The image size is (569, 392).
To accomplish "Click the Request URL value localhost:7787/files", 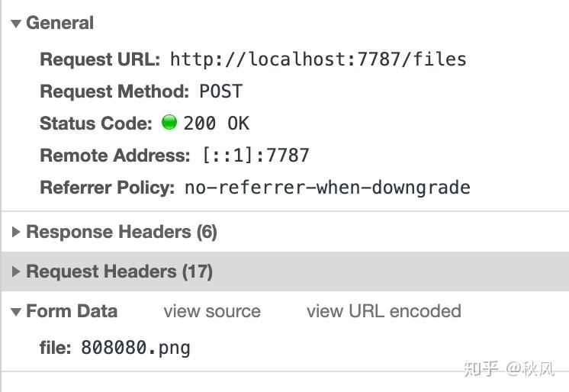I will pos(317,59).
